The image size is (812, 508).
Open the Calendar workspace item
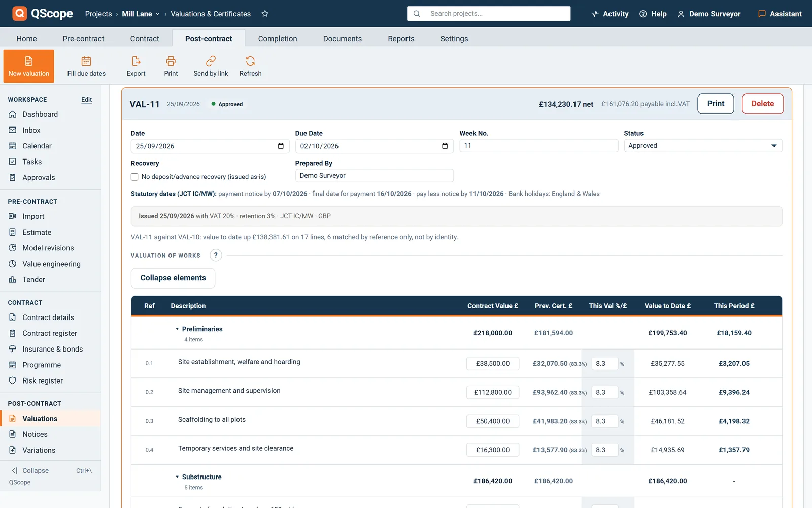[37, 146]
